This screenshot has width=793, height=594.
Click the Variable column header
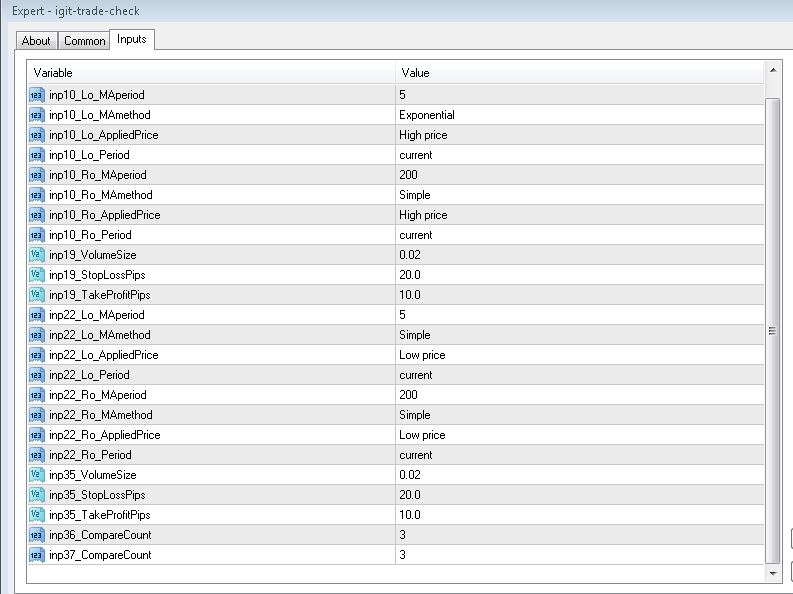point(211,73)
